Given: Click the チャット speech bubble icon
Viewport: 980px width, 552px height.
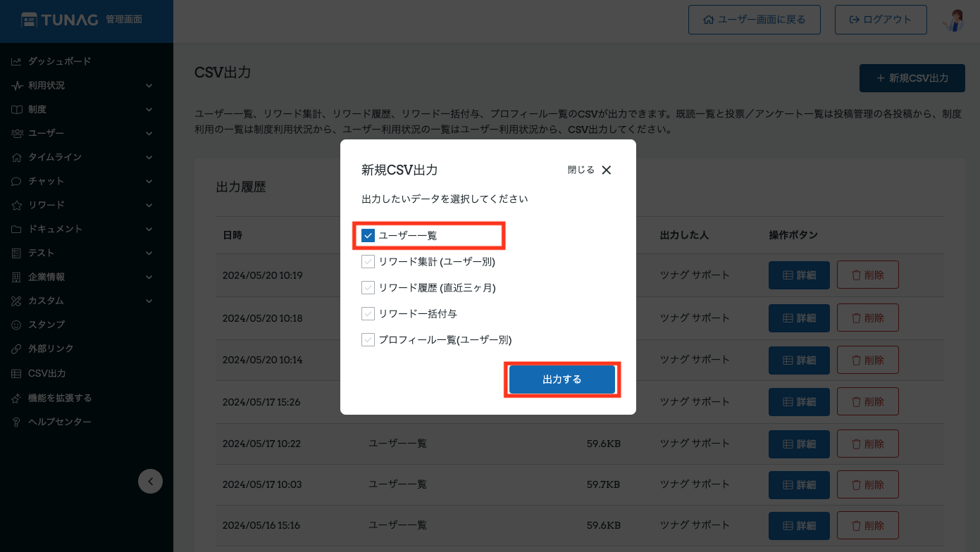Looking at the screenshot, I should [x=16, y=182].
